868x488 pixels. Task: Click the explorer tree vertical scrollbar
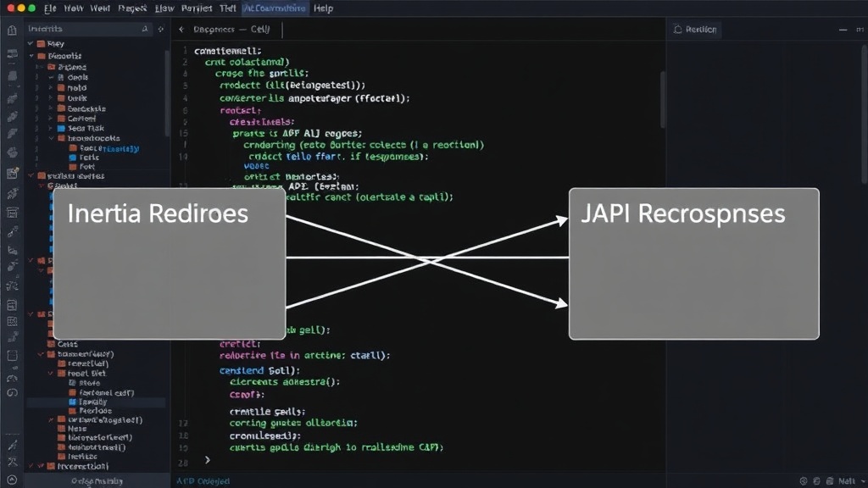click(x=167, y=93)
